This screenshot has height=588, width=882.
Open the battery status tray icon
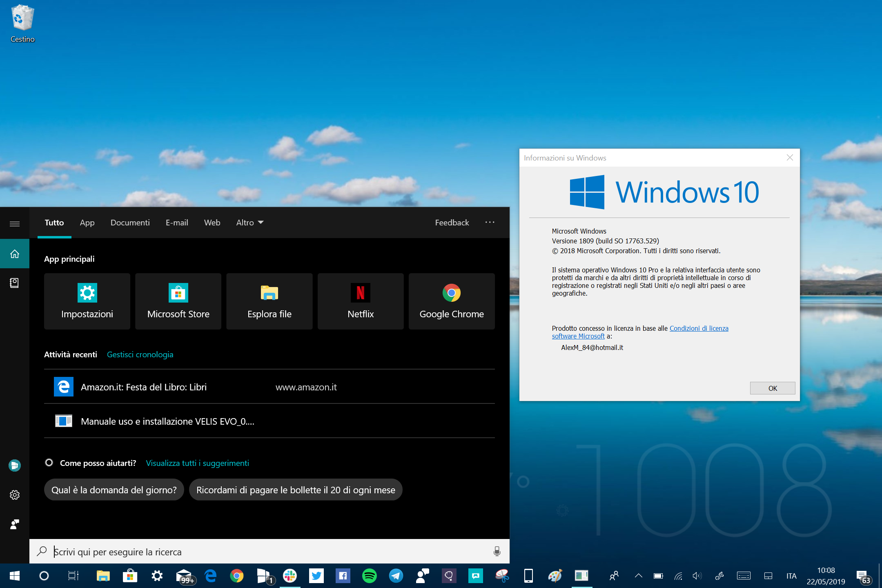[658, 576]
